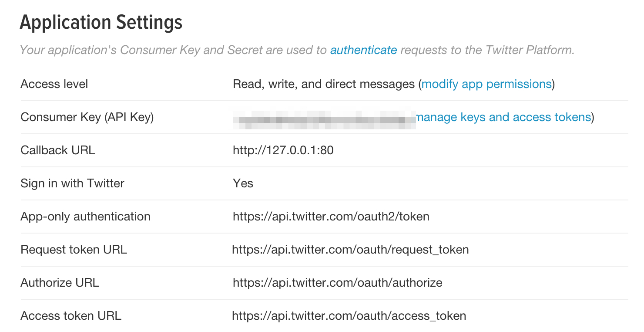
Task: Click the oauth2/token URL text
Action: 331,217
